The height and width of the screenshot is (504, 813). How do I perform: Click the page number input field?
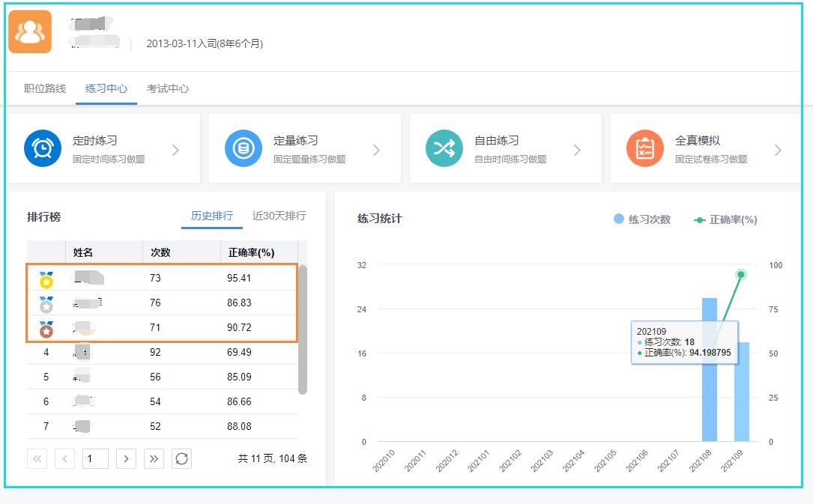tap(95, 458)
